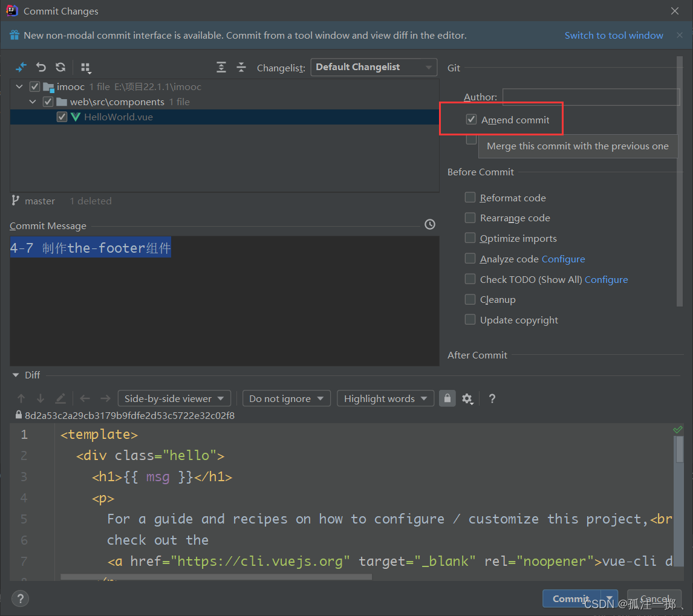Click the Collapse All tree icon
This screenshot has width=693, height=616.
click(x=241, y=67)
